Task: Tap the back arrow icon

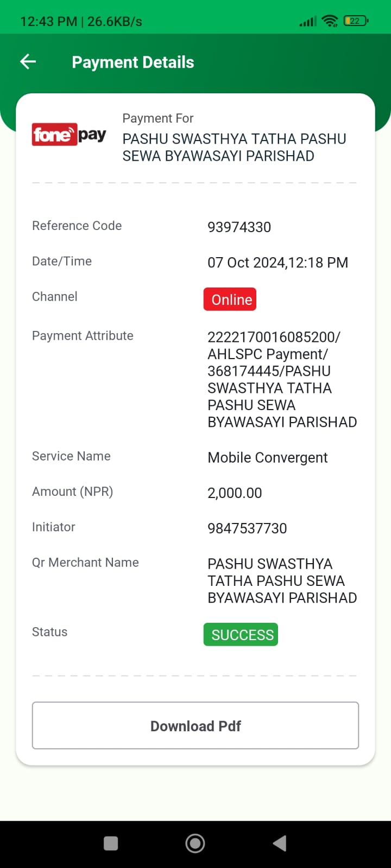Action: pos(28,62)
